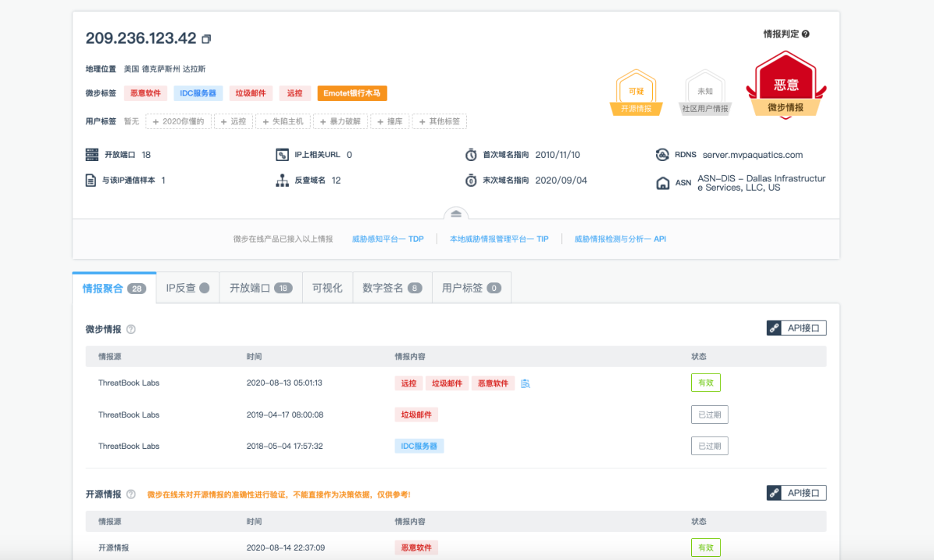Select the 恶意软件 tag in 微步标签

pyautogui.click(x=146, y=93)
